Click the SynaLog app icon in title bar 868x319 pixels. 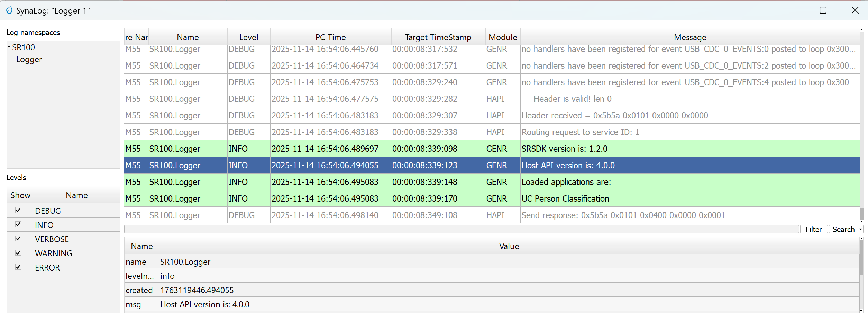9,10
